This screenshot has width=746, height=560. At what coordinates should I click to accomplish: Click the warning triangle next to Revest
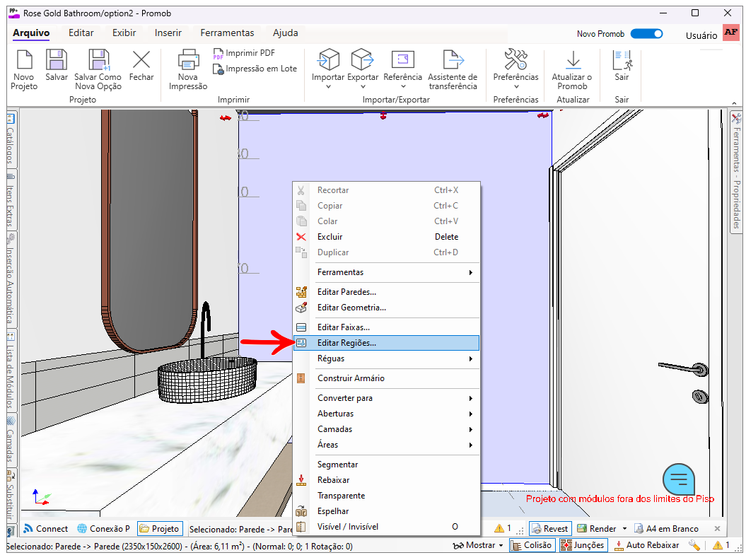(x=499, y=528)
